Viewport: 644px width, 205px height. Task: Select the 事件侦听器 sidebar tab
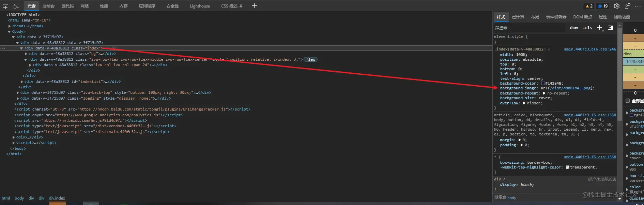coord(556,17)
